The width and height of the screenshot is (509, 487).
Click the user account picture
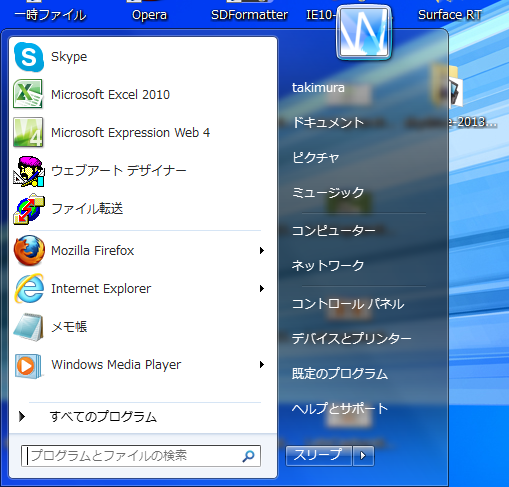364,33
